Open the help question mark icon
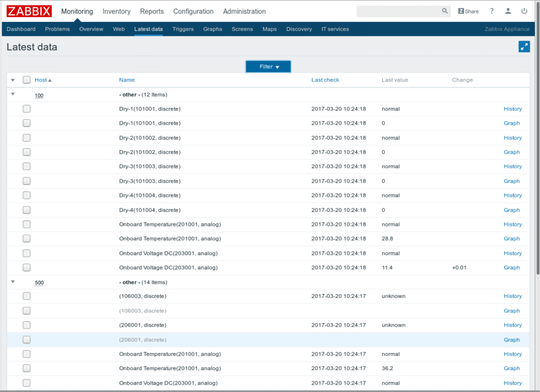The width and height of the screenshot is (540, 392). [x=492, y=11]
